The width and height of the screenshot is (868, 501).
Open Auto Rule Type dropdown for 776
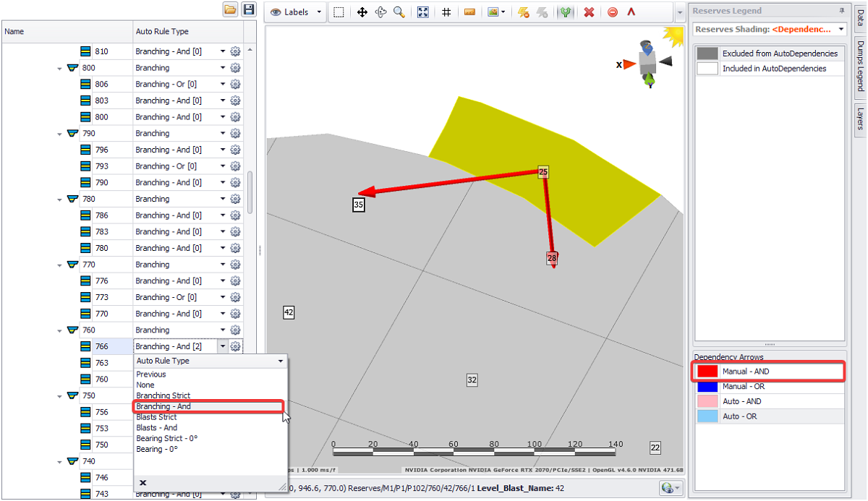[x=223, y=281]
